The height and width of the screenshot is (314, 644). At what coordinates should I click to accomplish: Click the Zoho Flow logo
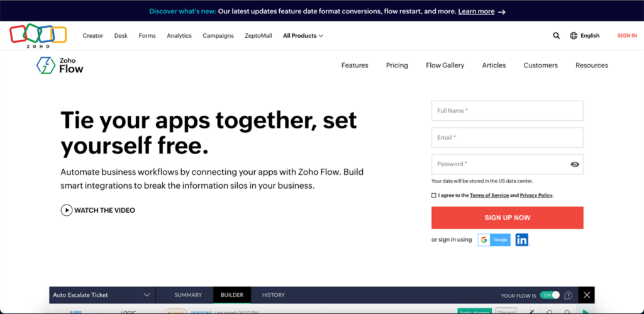coord(60,65)
